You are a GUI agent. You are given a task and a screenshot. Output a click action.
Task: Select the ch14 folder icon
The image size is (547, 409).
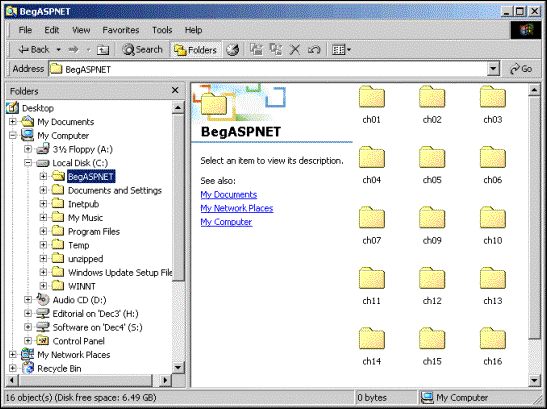[x=372, y=339]
